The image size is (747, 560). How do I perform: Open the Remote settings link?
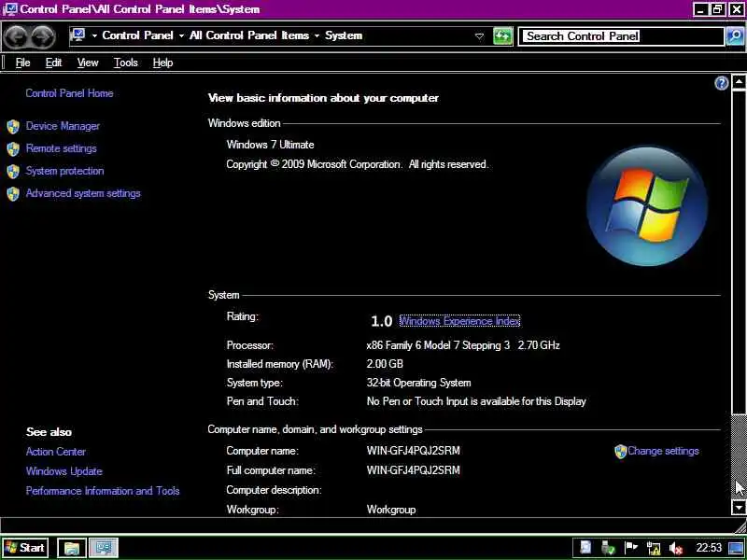click(x=61, y=148)
